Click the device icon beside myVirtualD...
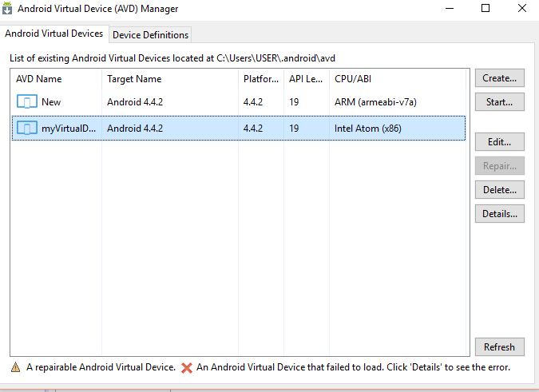Image resolution: width=539 pixels, height=392 pixels. coord(27,129)
